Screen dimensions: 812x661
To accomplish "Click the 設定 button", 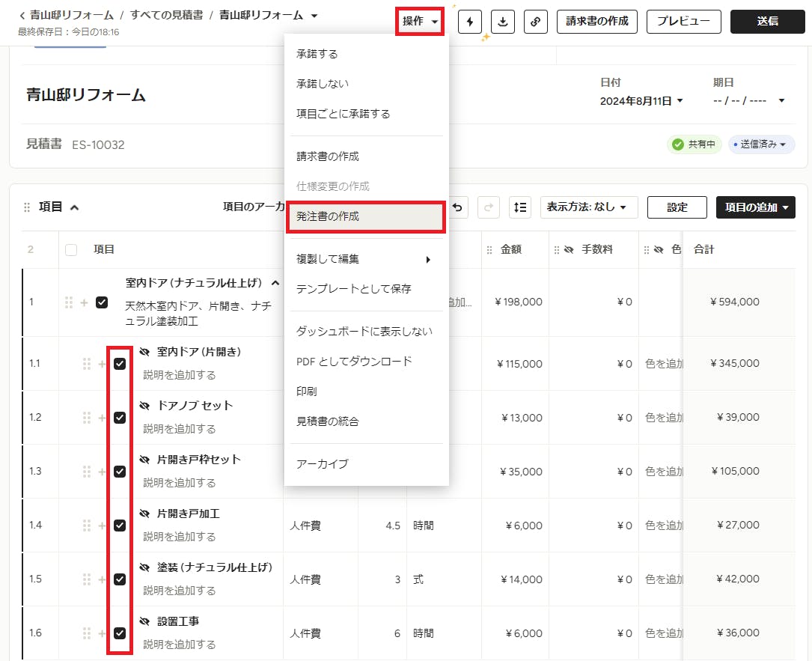I will 677,207.
